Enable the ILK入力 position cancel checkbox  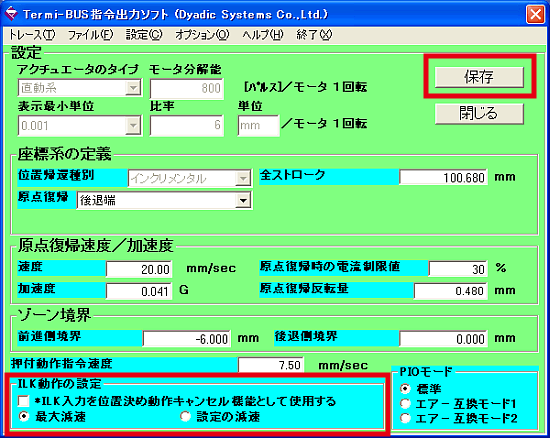(24, 400)
